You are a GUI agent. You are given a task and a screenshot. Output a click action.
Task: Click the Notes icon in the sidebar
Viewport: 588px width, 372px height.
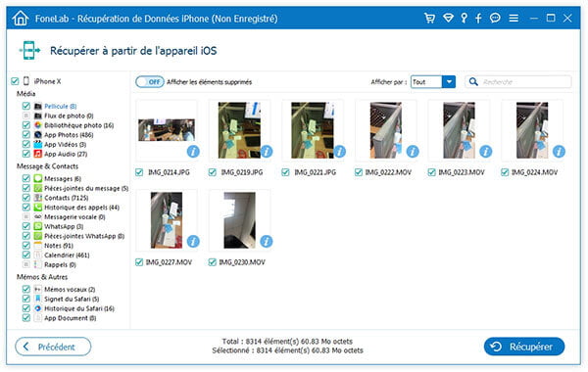(x=38, y=246)
